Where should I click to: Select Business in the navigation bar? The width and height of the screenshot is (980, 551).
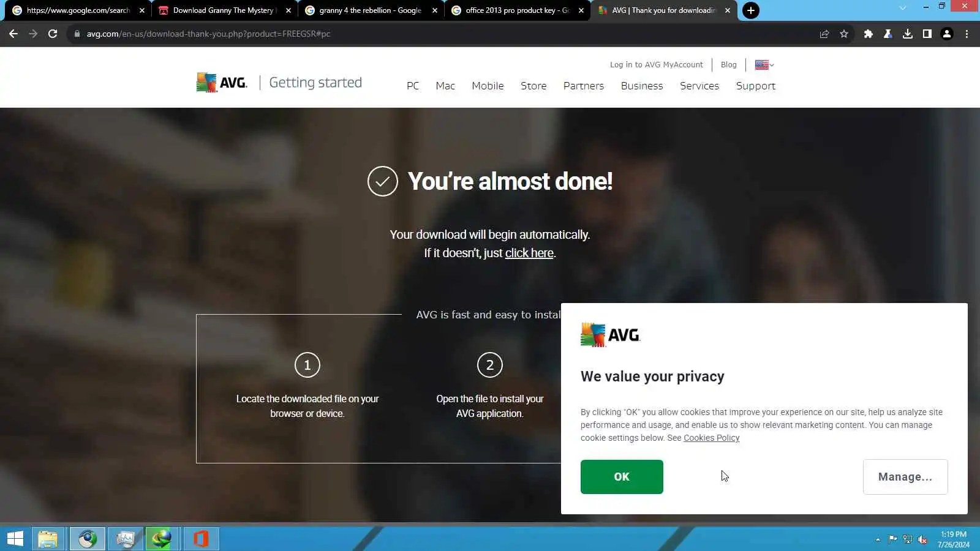point(642,86)
